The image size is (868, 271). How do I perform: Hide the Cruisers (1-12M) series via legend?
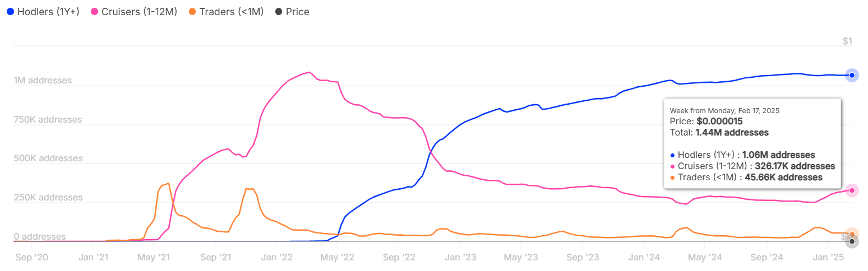pos(138,12)
